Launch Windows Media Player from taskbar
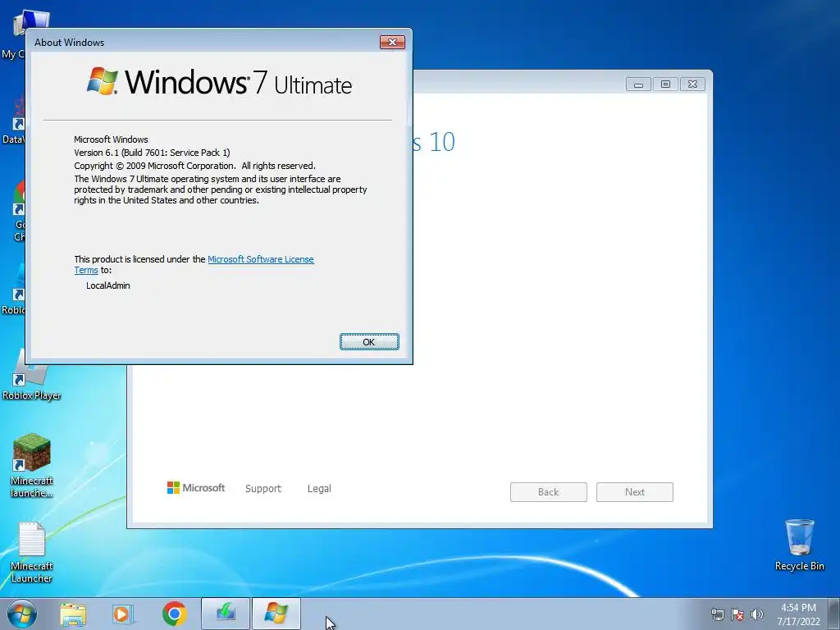Image resolution: width=840 pixels, height=630 pixels. click(123, 614)
